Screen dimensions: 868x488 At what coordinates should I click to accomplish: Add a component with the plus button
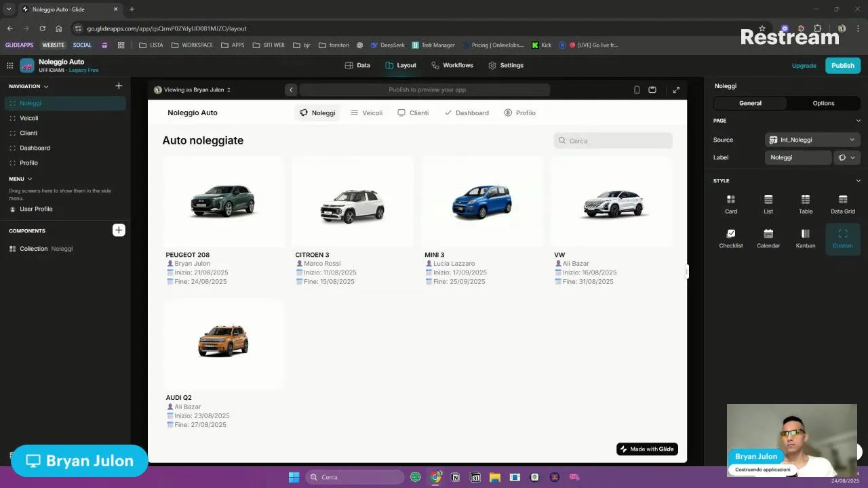tap(119, 230)
